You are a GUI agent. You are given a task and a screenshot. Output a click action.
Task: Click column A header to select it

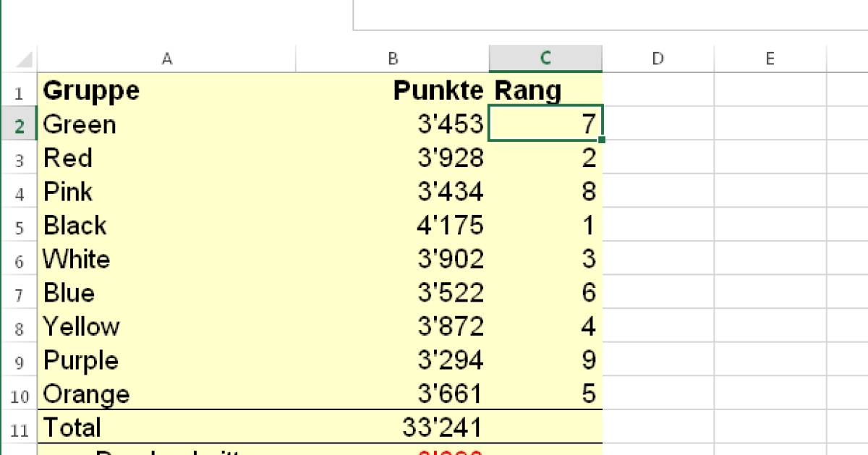167,58
